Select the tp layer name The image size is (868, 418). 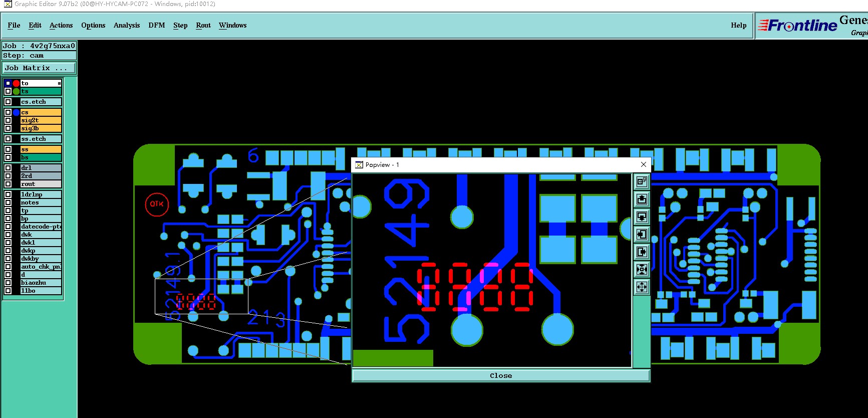click(x=41, y=211)
